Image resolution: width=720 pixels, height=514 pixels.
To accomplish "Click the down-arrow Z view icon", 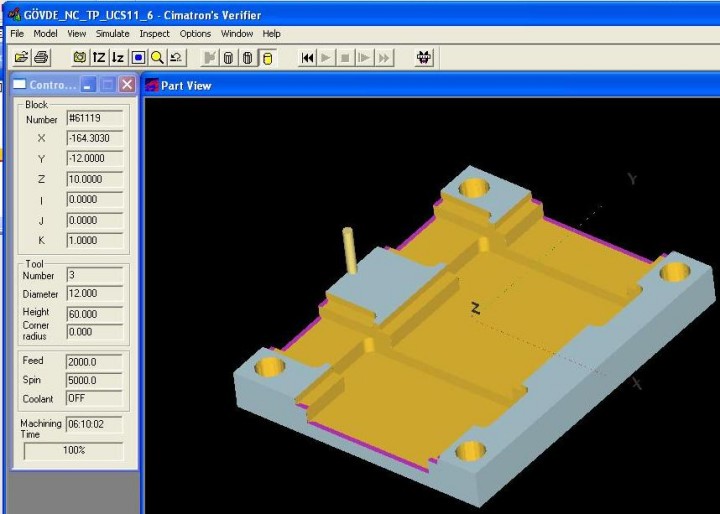I will [x=118, y=58].
